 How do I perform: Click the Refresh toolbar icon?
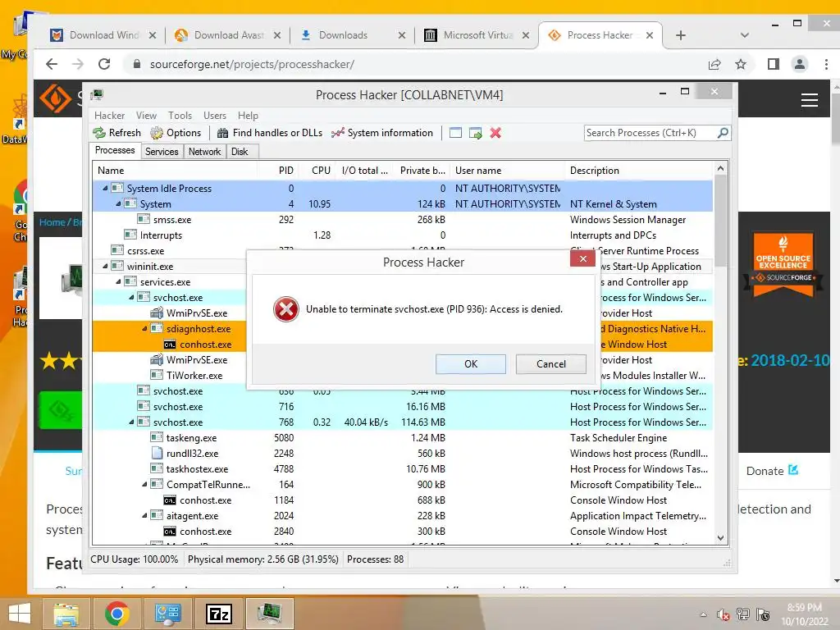(99, 133)
